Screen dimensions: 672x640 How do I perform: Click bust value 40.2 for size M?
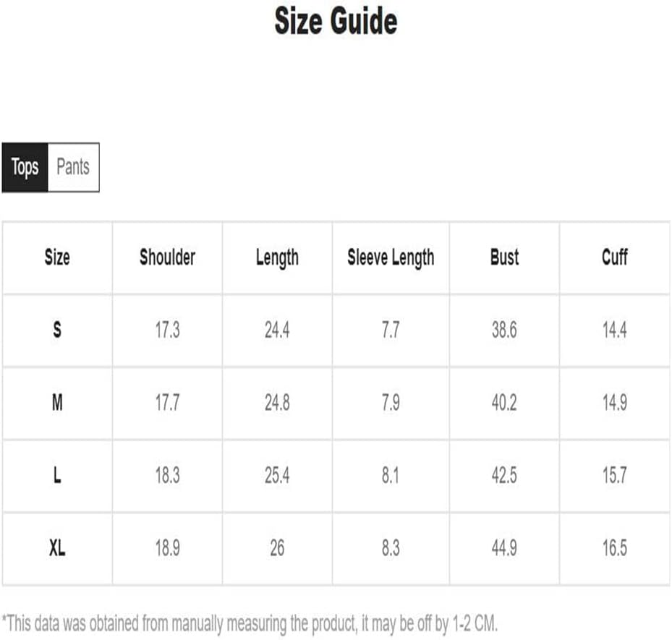click(x=504, y=403)
